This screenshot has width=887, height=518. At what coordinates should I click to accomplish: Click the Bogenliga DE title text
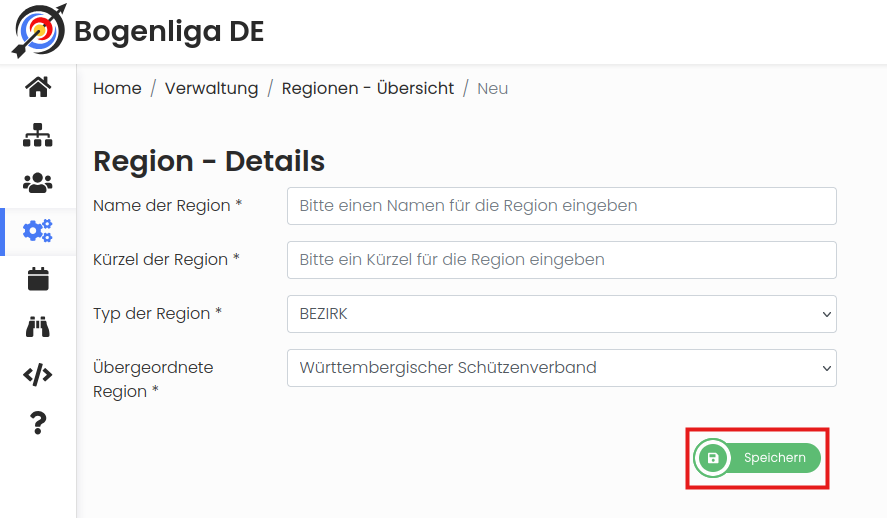click(x=169, y=32)
